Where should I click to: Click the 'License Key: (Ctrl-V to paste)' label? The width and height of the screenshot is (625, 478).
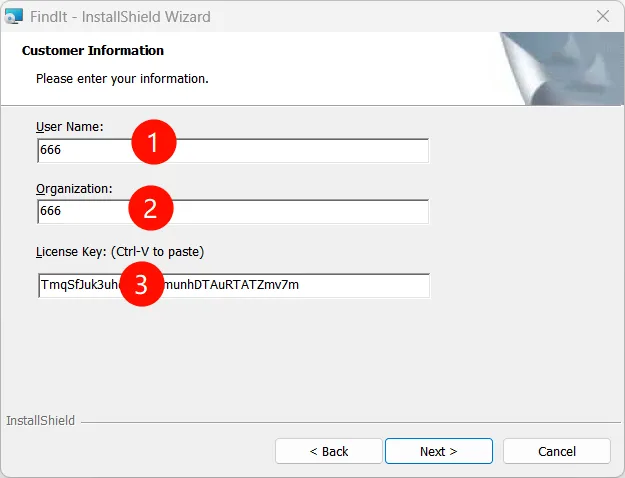pyautogui.click(x=120, y=252)
